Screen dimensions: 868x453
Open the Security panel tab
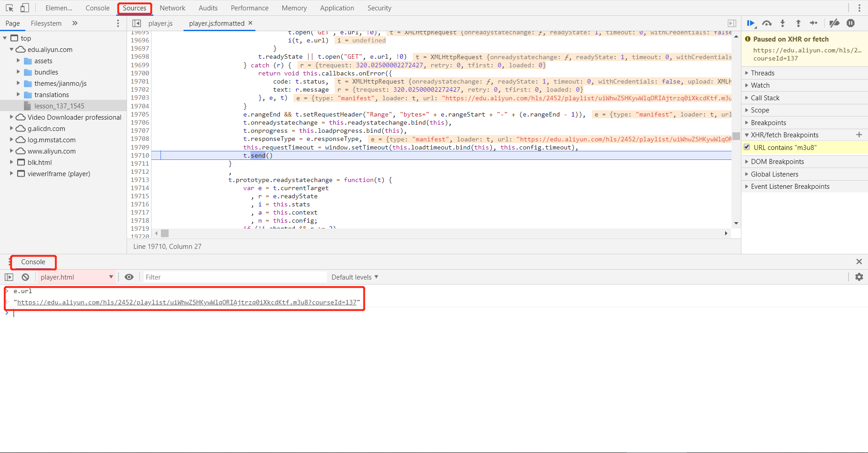379,8
